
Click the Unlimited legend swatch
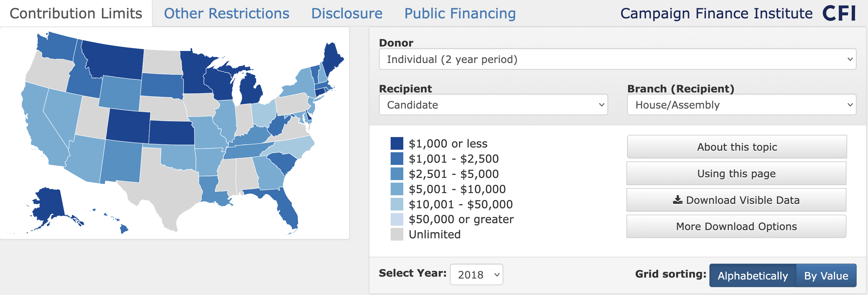tap(397, 234)
